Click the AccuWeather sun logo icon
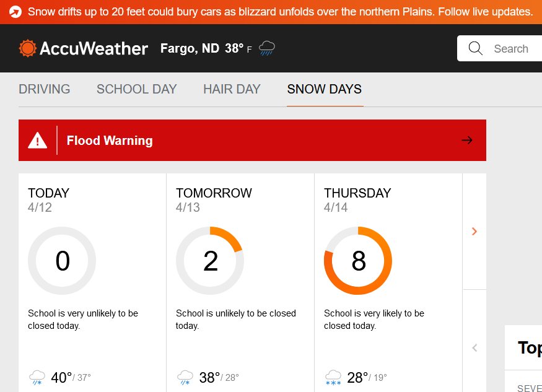 point(28,48)
